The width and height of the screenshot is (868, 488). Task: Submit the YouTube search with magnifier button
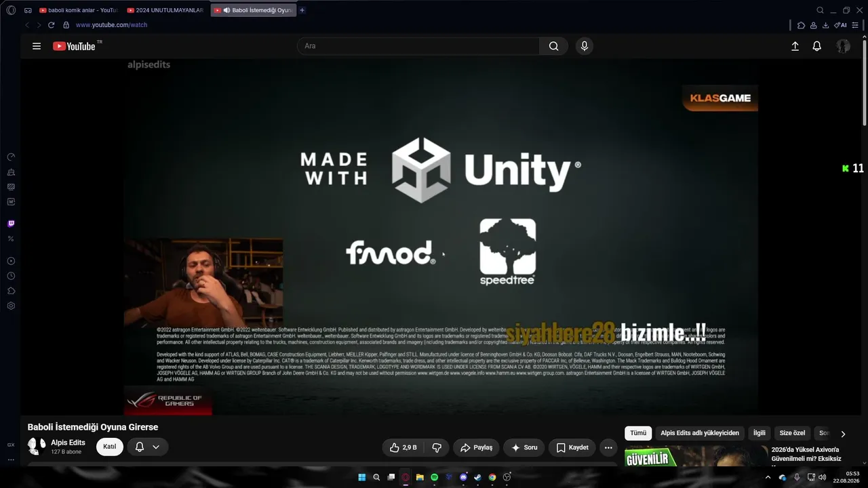[x=554, y=46]
